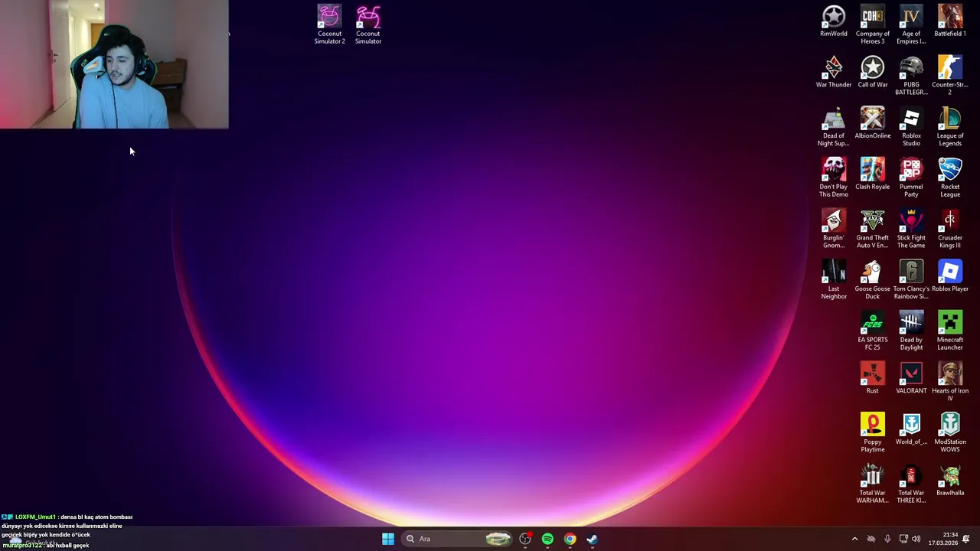Open Clash Royale desktop icon
The width and height of the screenshot is (980, 551).
[x=872, y=174]
